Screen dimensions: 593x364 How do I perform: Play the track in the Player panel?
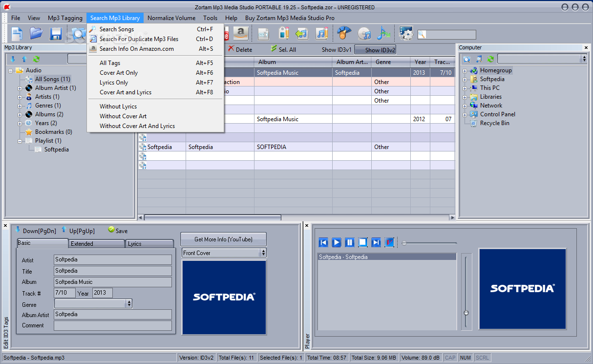pos(337,242)
